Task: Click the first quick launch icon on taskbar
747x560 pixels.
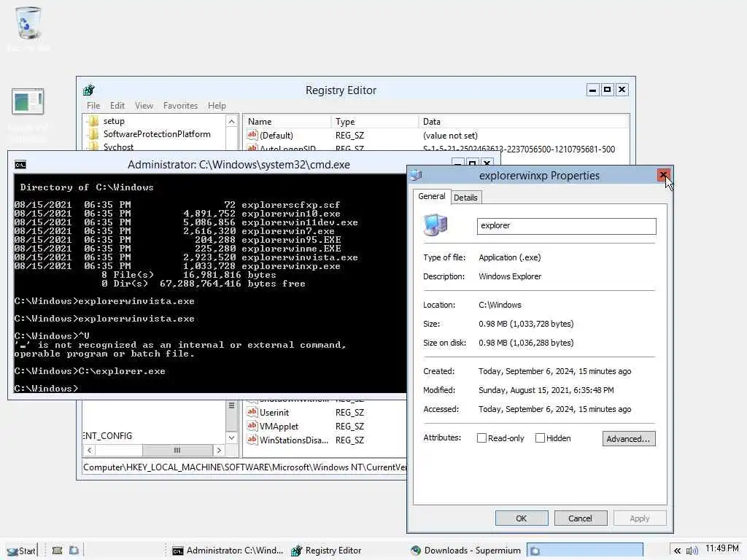Action: [57, 551]
